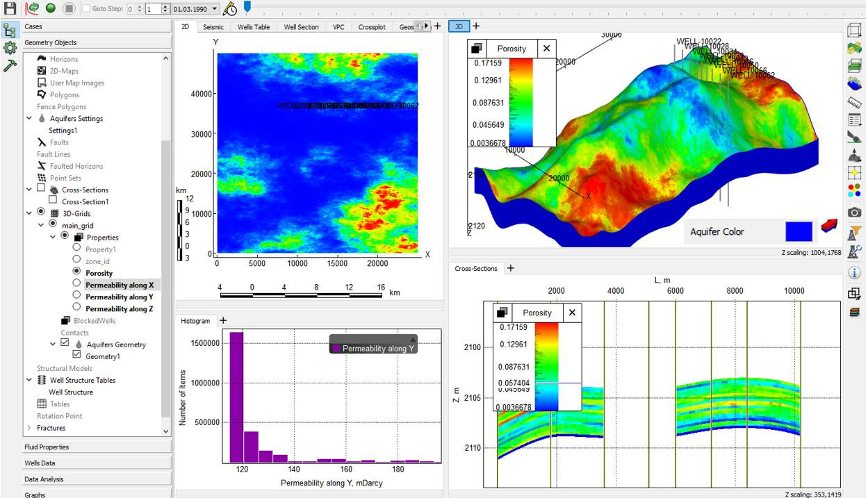Click the clock with pencil timestep icon
Viewport: 868px width, 498px height.
230,8
